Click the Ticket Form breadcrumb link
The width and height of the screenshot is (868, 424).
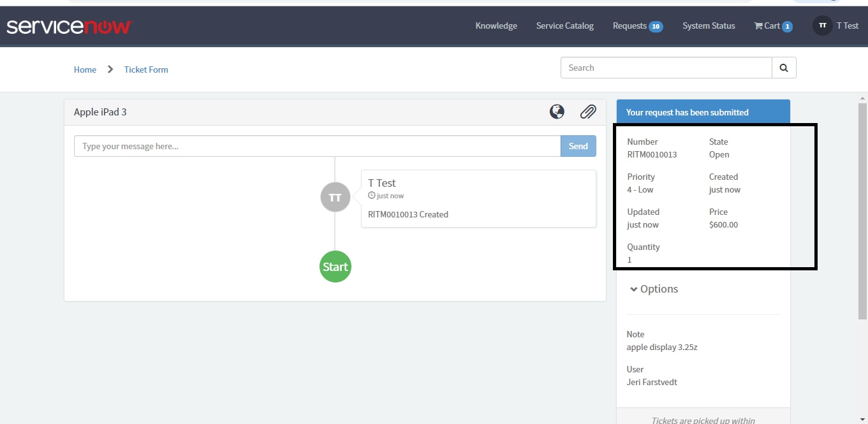[x=146, y=69]
